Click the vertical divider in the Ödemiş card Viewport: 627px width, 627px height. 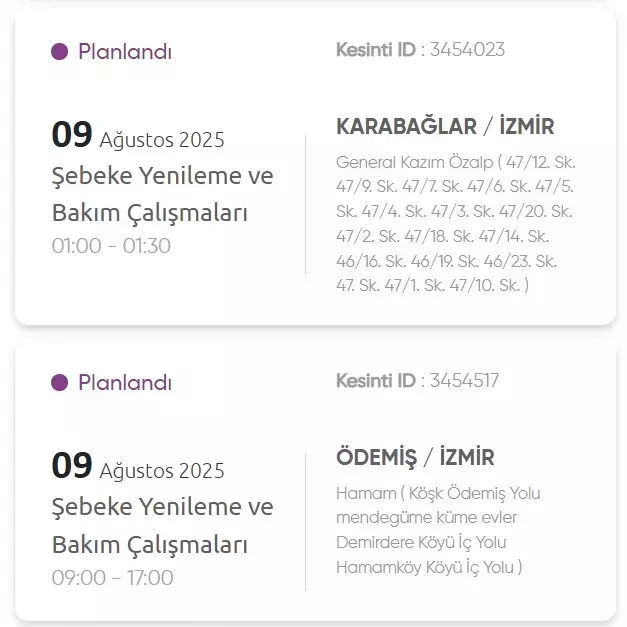pos(306,522)
